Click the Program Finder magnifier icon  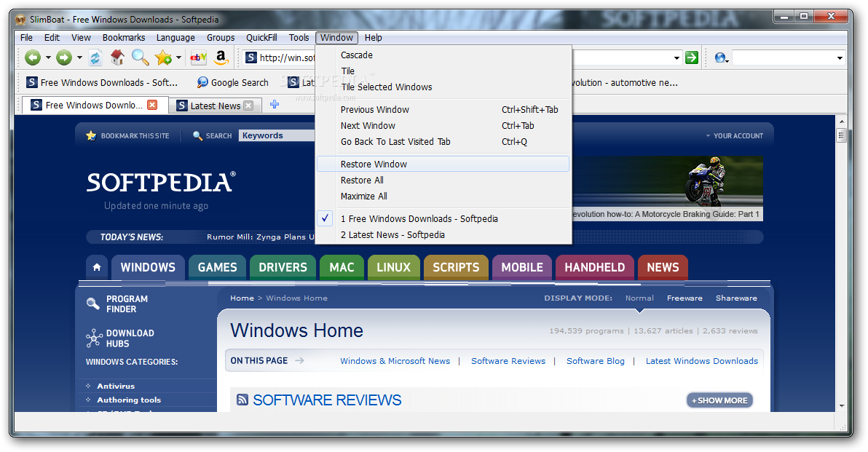coord(93,304)
